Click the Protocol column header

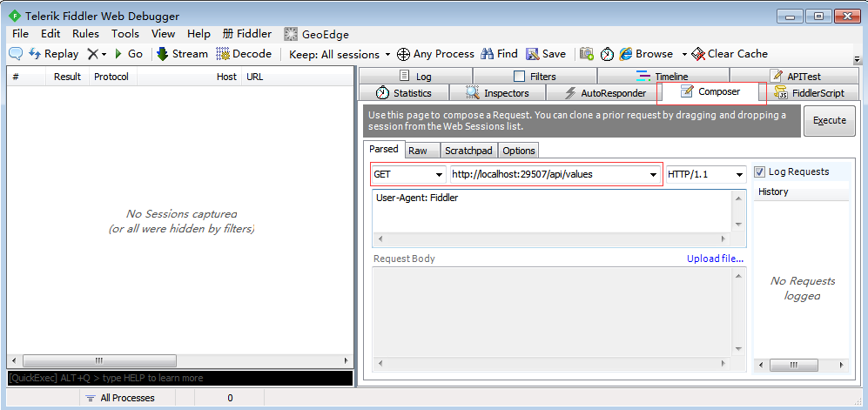[x=113, y=77]
